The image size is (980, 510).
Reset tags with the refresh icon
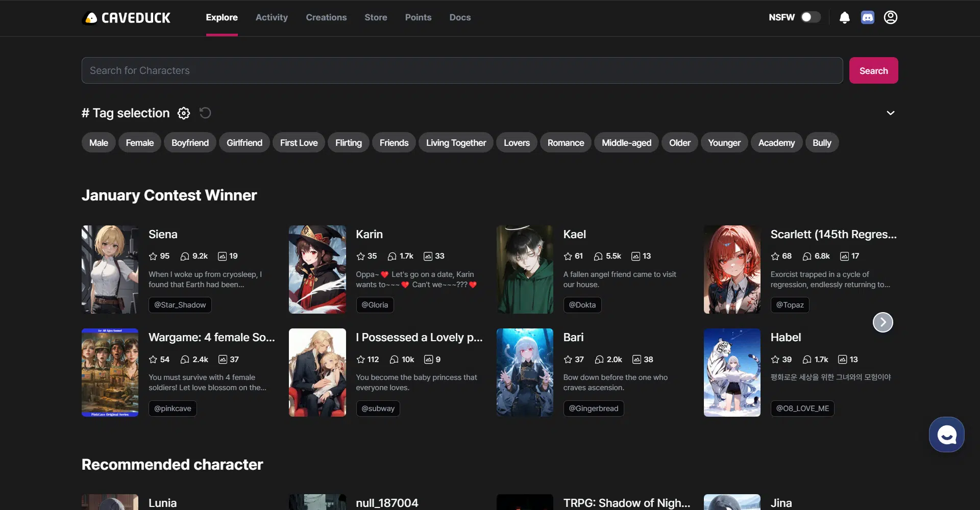coord(205,113)
